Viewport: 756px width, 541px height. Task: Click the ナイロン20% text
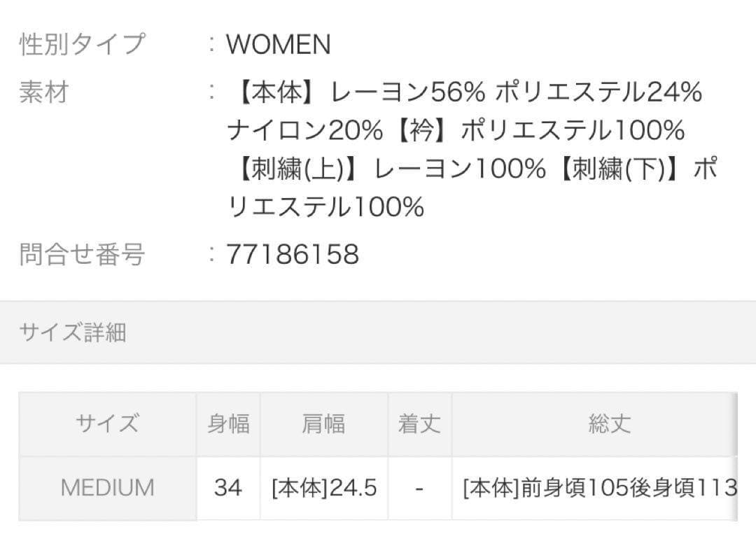coord(304,131)
